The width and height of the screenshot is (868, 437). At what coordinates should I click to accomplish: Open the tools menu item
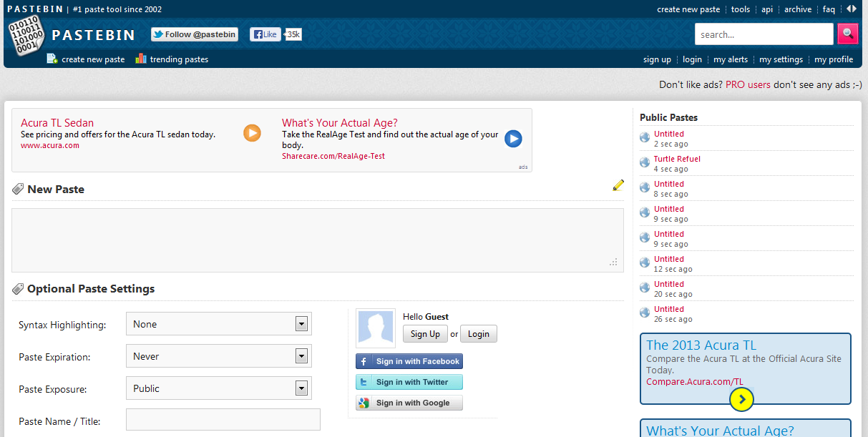pyautogui.click(x=741, y=9)
